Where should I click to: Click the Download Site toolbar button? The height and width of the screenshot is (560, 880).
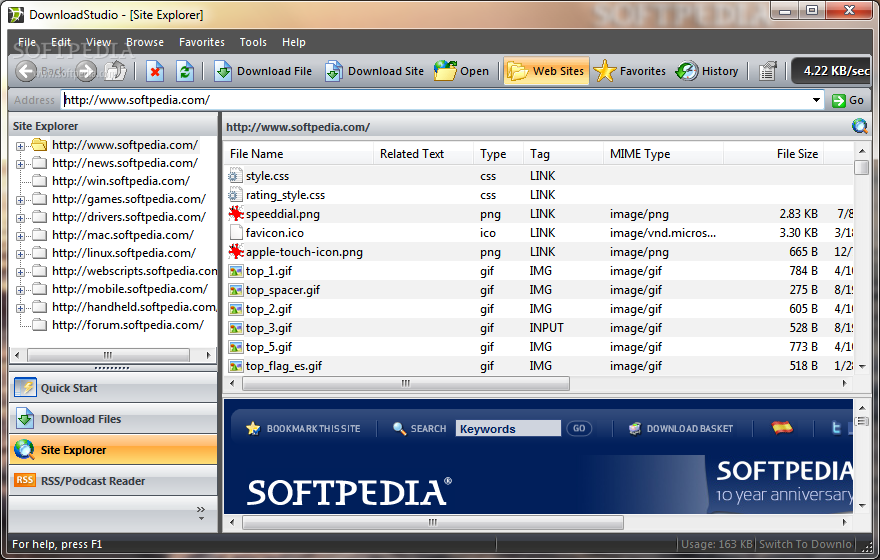coord(375,71)
